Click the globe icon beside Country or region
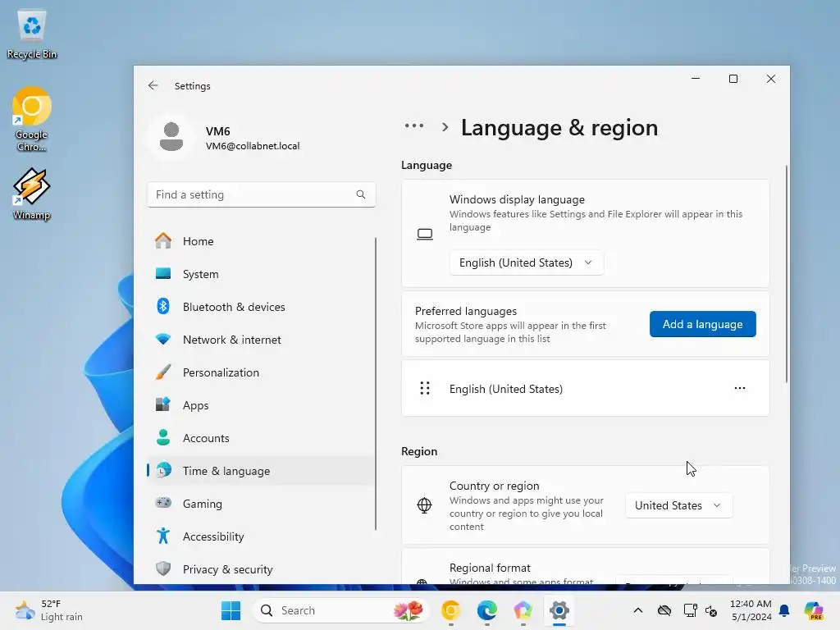Screen dimensions: 840x630 [x=424, y=505]
